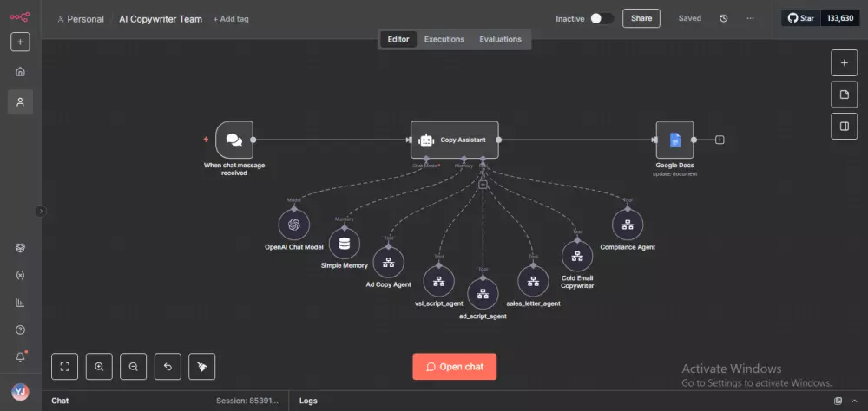868x411 pixels.
Task: Switch to the Evaluations tab
Action: click(x=501, y=39)
